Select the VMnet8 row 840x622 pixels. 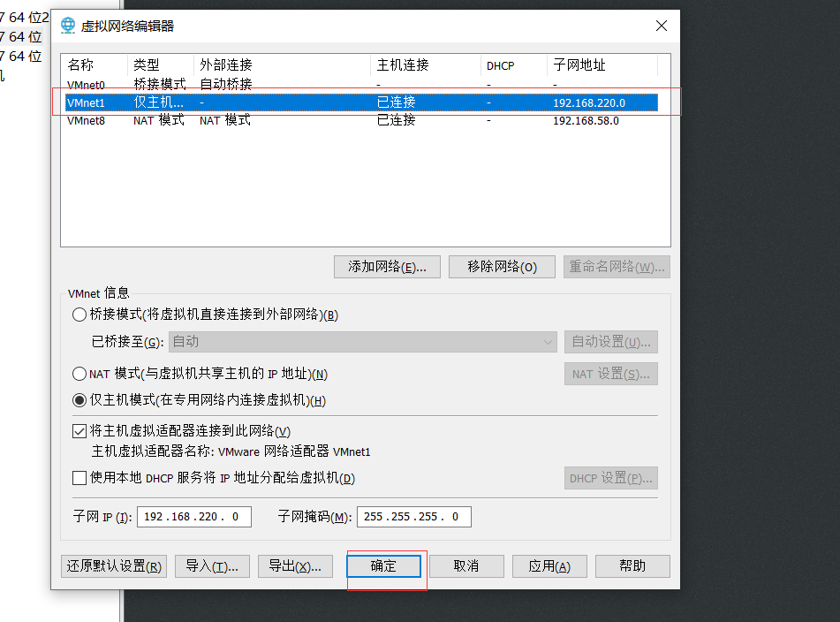pyautogui.click(x=361, y=120)
